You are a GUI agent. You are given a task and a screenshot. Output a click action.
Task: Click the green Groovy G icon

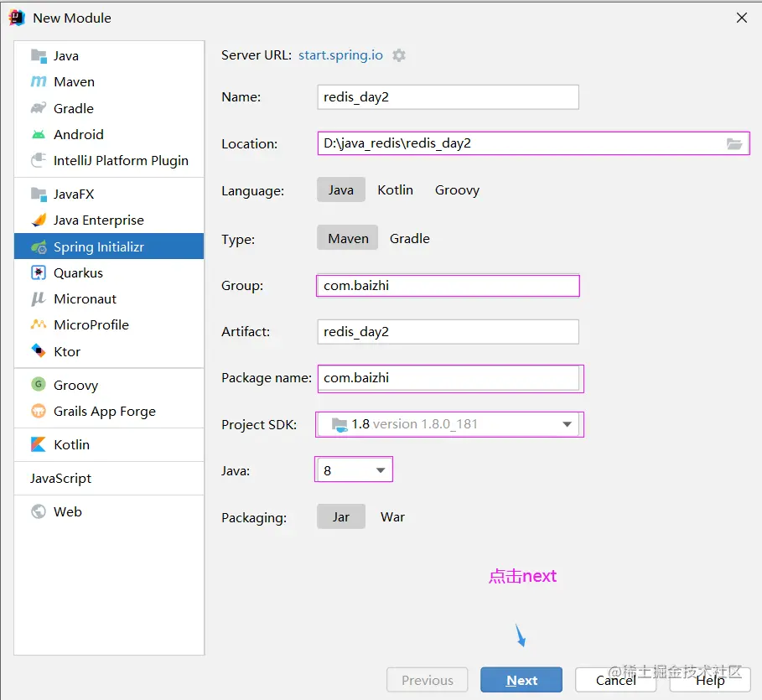39,384
